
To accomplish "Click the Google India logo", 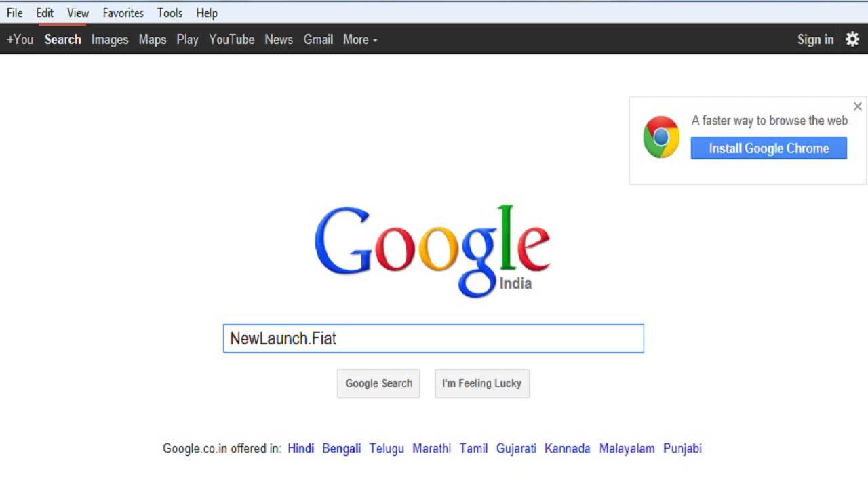I will click(x=432, y=251).
